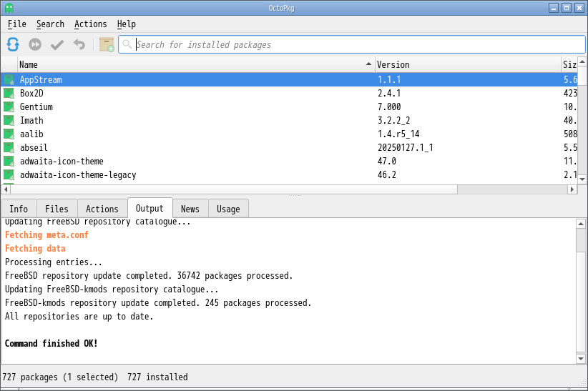Image resolution: width=588 pixels, height=391 pixels.
Task: Open the News tab
Action: point(190,209)
